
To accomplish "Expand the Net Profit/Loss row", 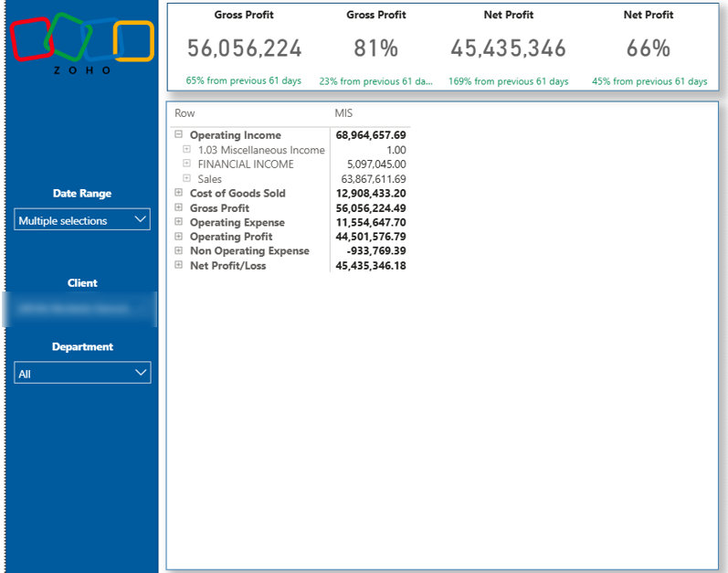I will (x=178, y=266).
